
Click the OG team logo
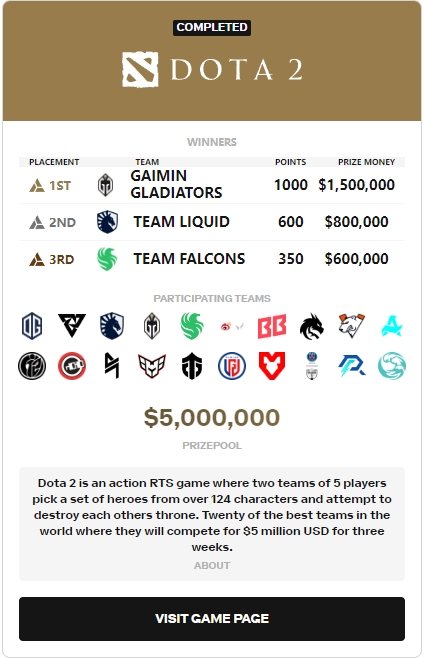pos(32,326)
